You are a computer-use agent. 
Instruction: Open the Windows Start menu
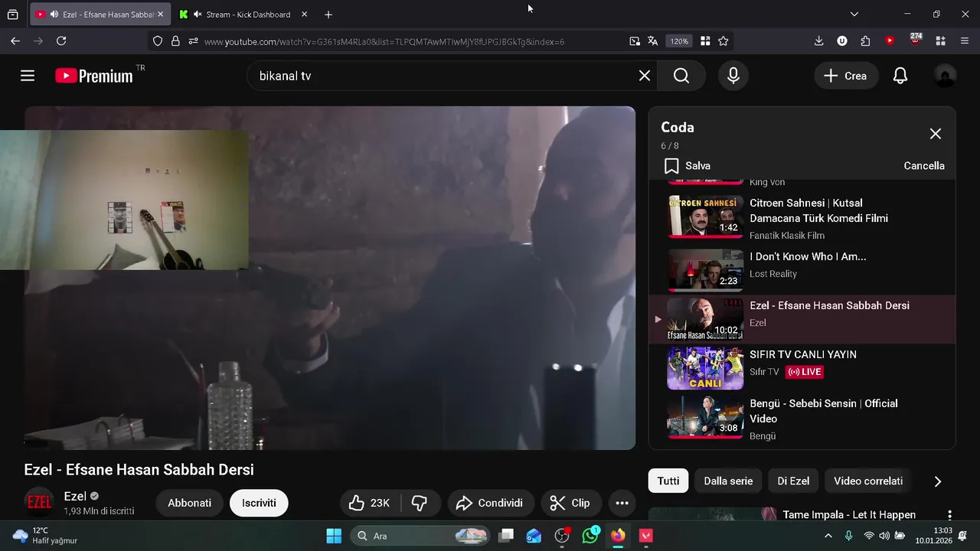click(x=334, y=536)
